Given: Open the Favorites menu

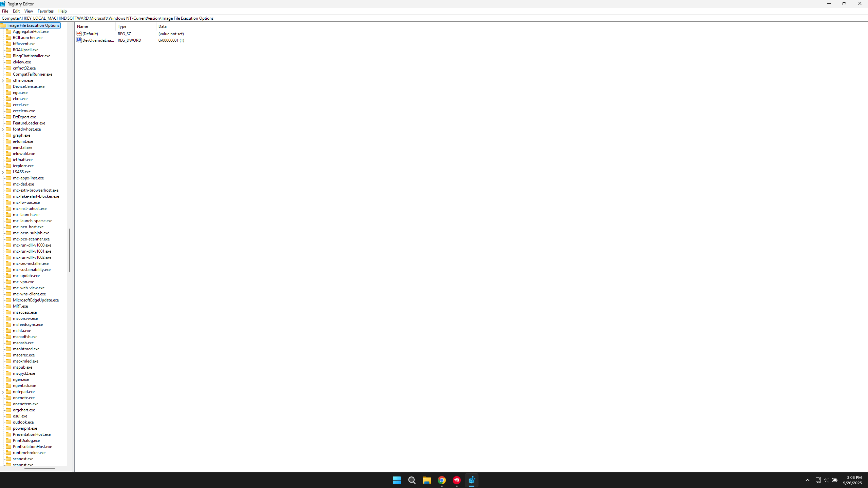Looking at the screenshot, I should pyautogui.click(x=45, y=11).
